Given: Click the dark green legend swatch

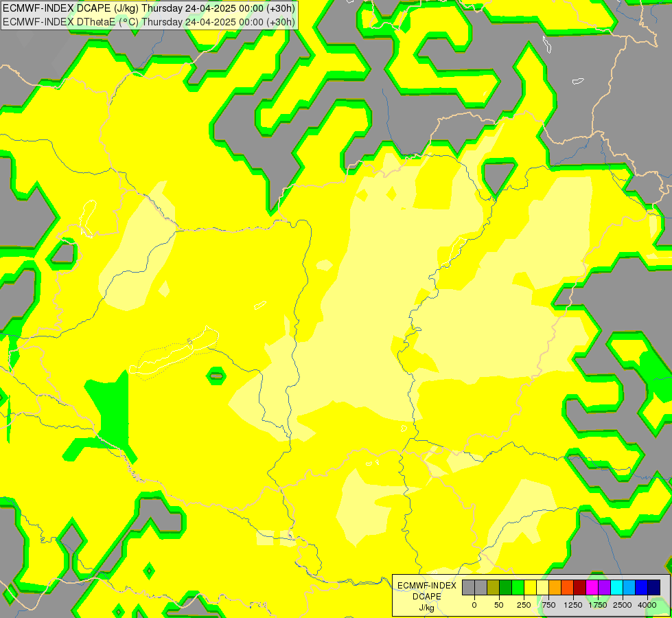Looking at the screenshot, I should point(506,588).
